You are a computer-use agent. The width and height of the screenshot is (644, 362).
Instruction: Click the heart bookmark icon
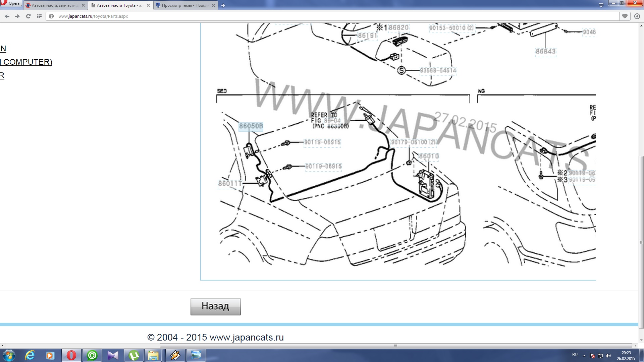(625, 16)
